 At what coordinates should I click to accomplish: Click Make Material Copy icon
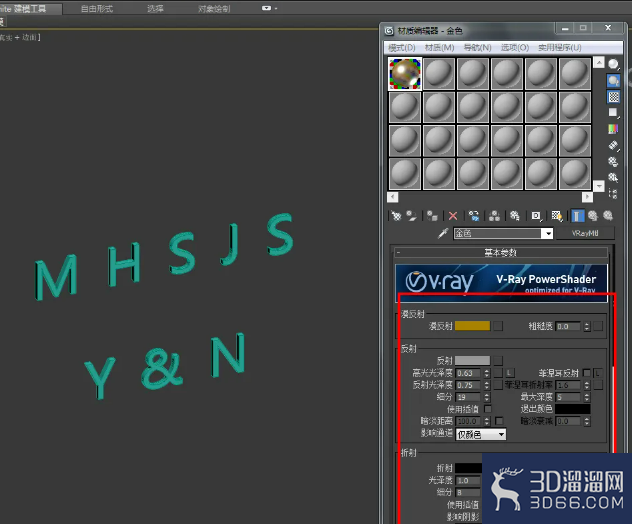(x=474, y=216)
